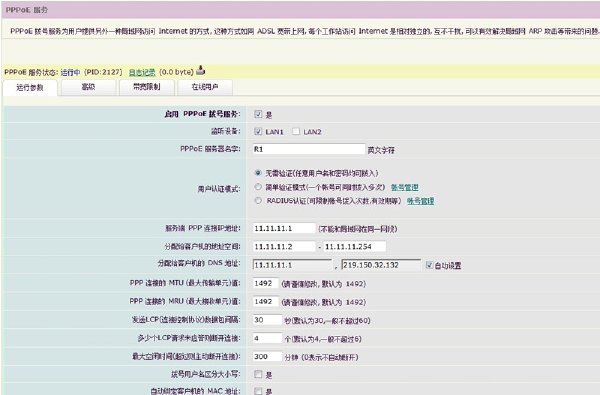Click the secondary DNS field 219.150.32.132
The image size is (600, 395).
click(x=381, y=265)
